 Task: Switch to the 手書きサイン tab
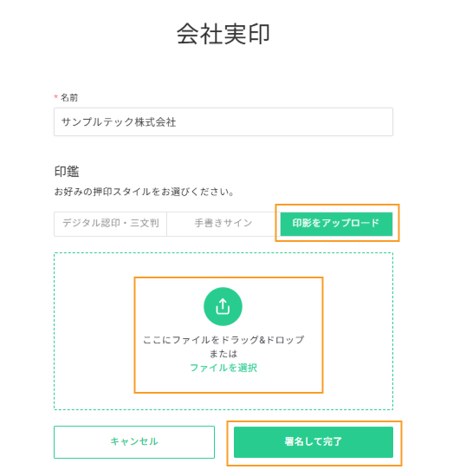(223, 224)
